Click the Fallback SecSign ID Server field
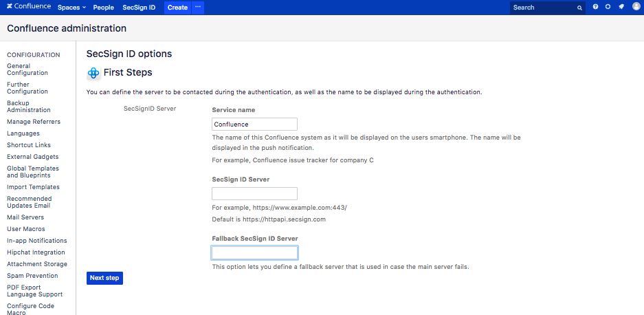 pyautogui.click(x=254, y=252)
